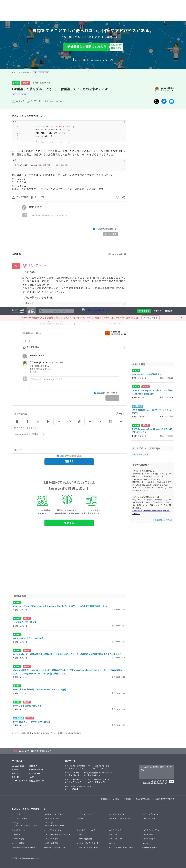Send グッド below the question body

click(x=20, y=197)
